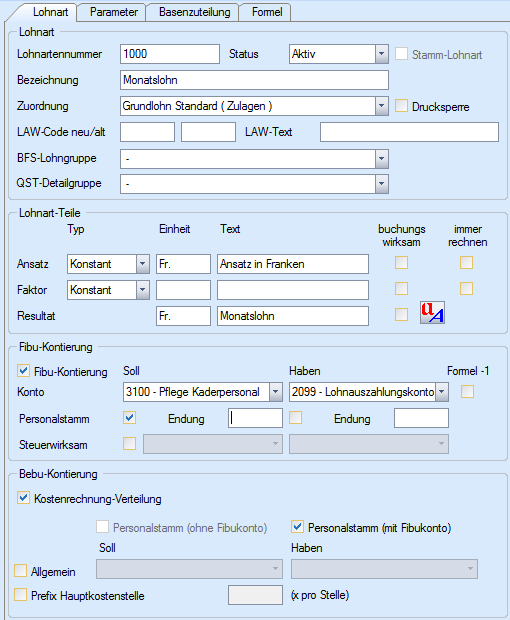
Task: Click the Faktor Text field
Action: [293, 290]
